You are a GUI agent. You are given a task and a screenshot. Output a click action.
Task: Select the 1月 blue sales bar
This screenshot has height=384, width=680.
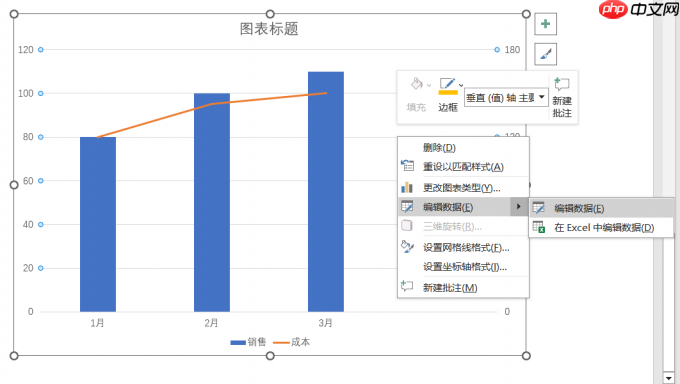pos(98,224)
